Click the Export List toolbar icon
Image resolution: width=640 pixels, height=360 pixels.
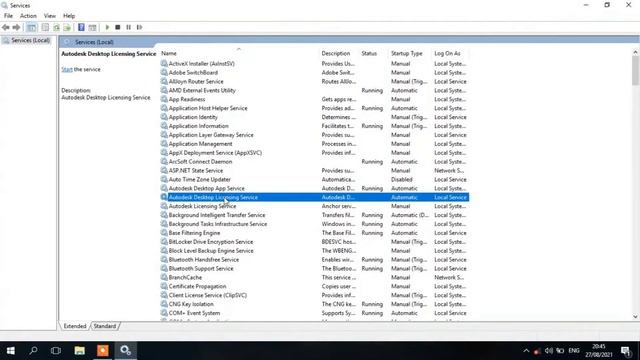67,27
